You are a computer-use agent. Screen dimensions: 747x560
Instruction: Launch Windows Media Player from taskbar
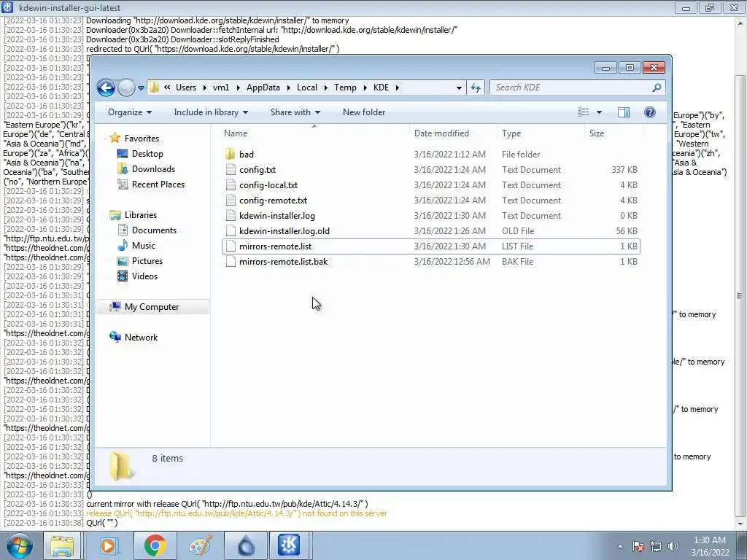point(108,545)
